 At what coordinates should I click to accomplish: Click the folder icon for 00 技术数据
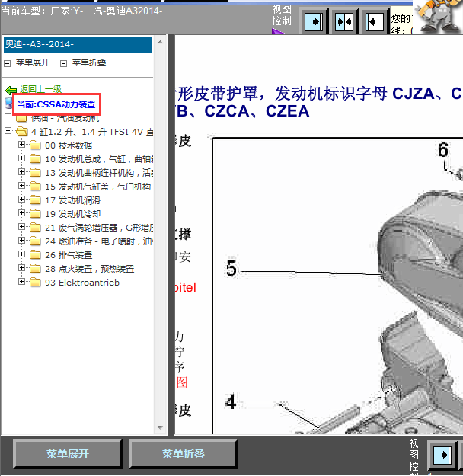35,145
